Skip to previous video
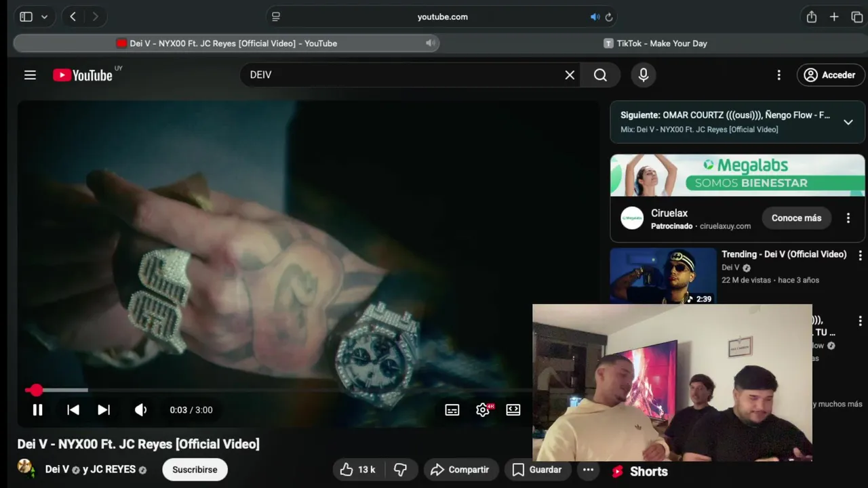 [x=73, y=410]
